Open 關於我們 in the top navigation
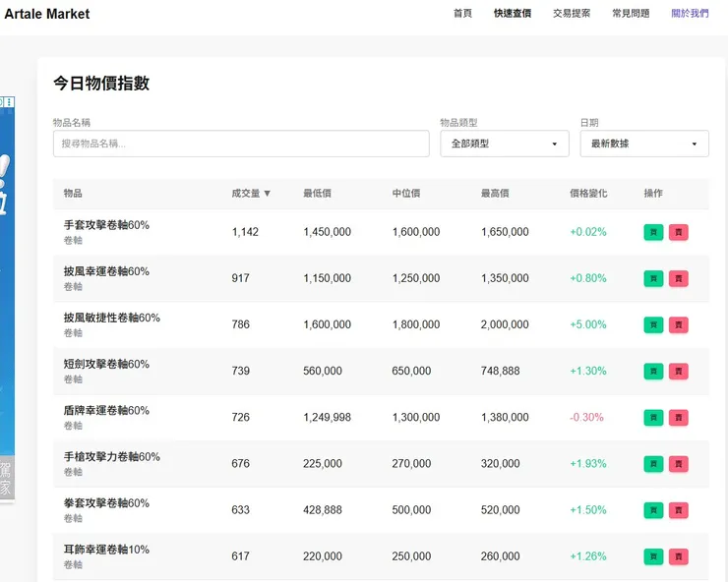728x582 pixels. [x=690, y=14]
